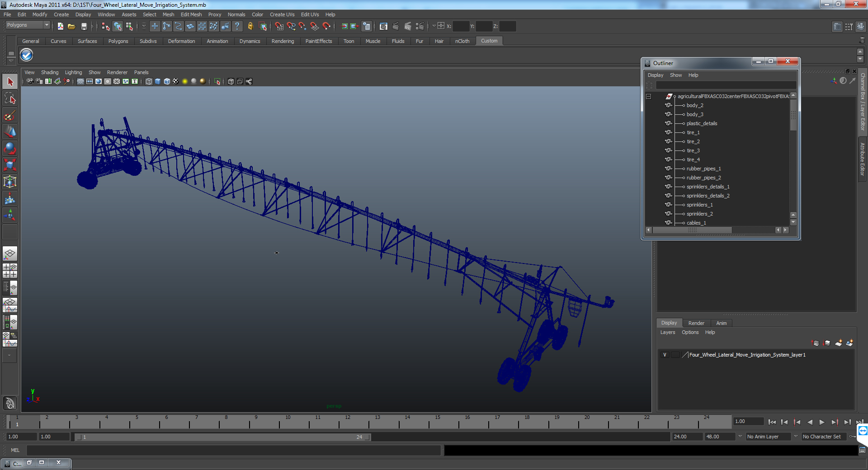Click custom shelf checkmark button

tap(26, 55)
